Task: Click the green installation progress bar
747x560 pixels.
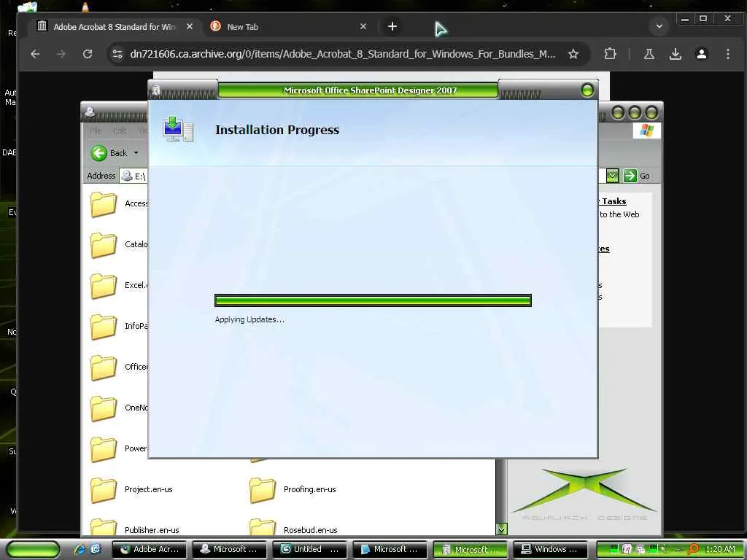Action: pyautogui.click(x=373, y=300)
